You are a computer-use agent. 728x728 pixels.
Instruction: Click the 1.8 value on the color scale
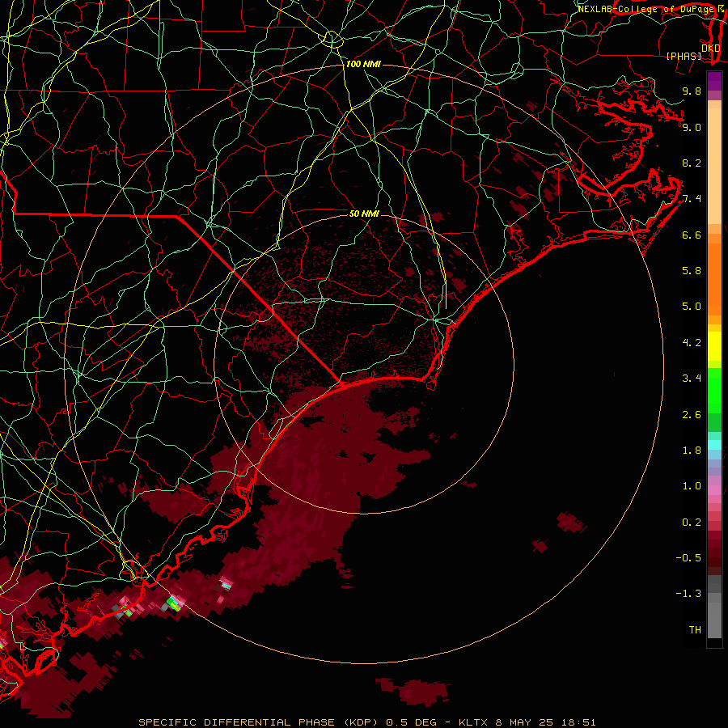pyautogui.click(x=692, y=450)
